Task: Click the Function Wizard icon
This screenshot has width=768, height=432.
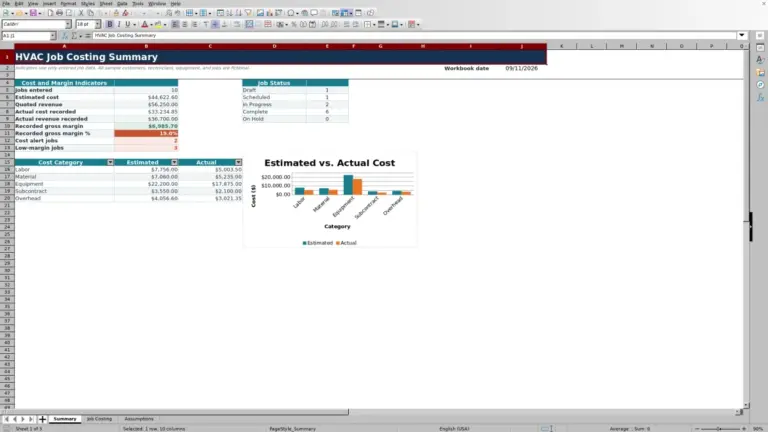Action: (x=65, y=36)
